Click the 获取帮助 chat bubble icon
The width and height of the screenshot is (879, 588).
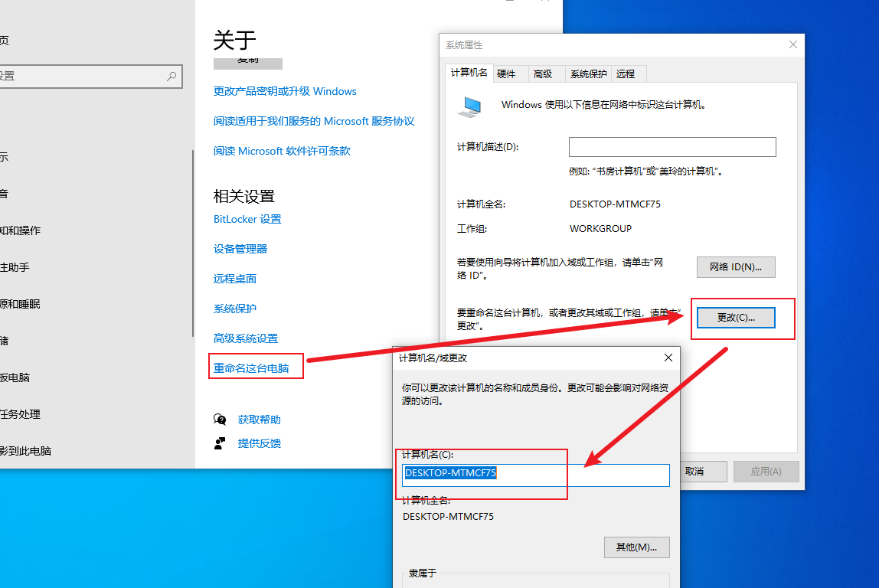click(x=220, y=420)
